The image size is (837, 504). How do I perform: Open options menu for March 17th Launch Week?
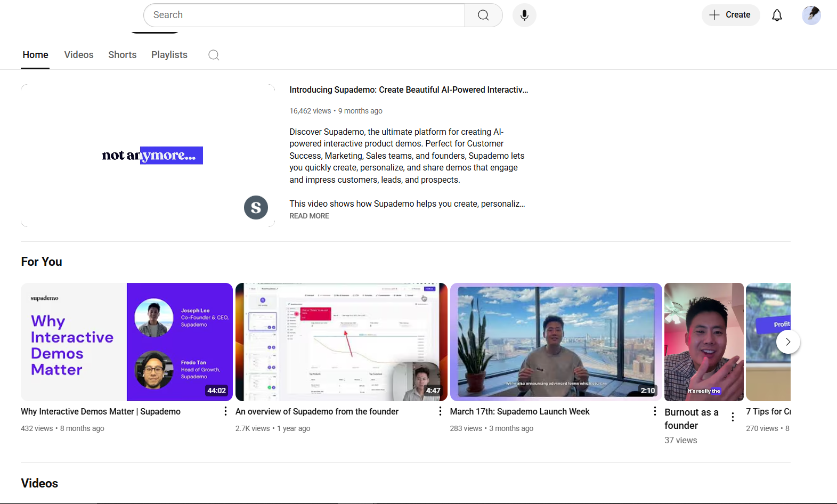(x=655, y=411)
